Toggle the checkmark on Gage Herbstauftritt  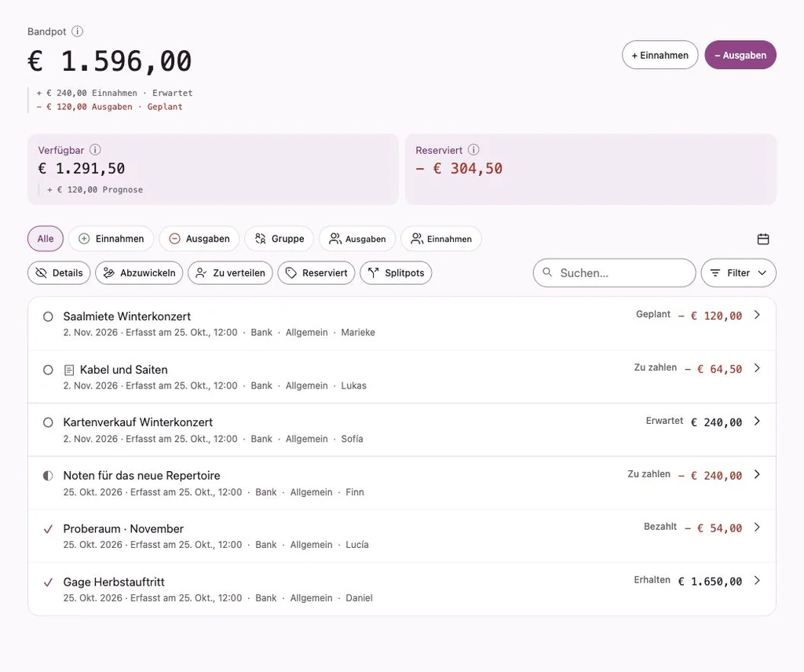48,583
